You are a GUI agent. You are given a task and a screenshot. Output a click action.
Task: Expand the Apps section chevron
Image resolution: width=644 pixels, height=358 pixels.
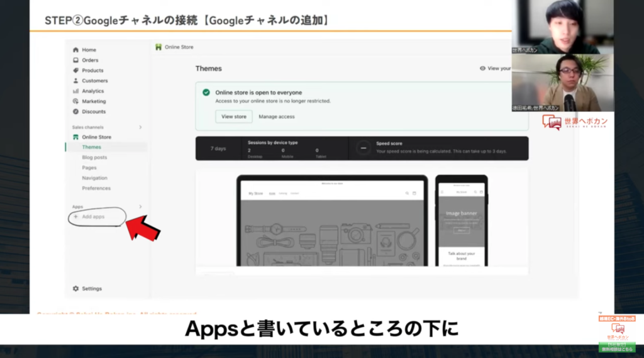[140, 206]
